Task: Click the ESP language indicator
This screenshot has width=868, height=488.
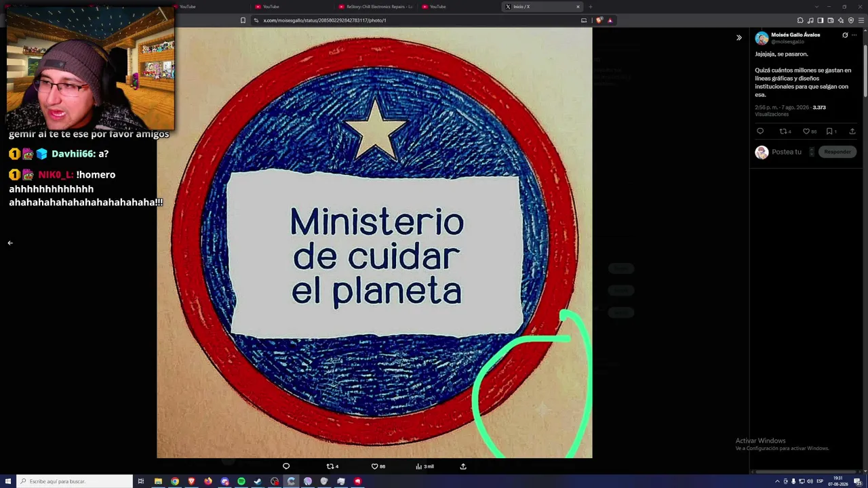Action: coord(820,481)
